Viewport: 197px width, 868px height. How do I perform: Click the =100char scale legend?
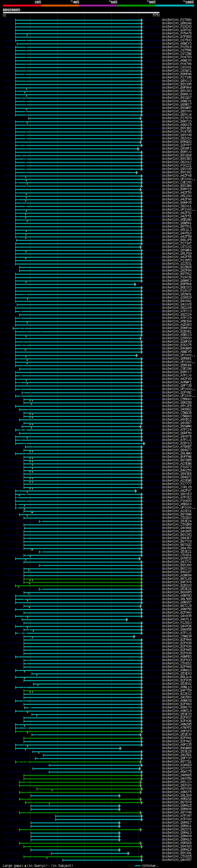pyautogui.click(x=147, y=866)
